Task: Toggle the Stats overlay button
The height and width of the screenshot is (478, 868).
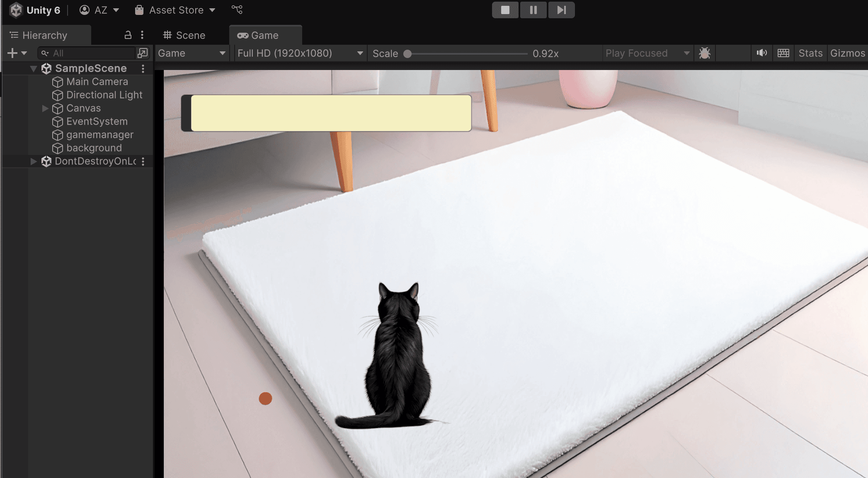Action: click(x=810, y=53)
